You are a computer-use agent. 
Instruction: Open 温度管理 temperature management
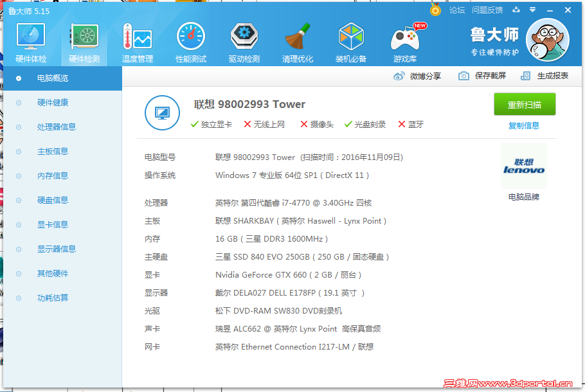[138, 42]
